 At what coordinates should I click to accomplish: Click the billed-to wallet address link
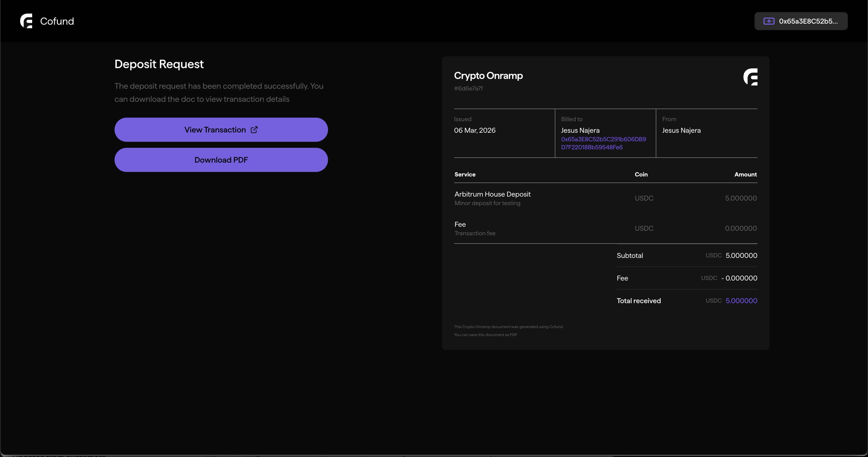coord(603,143)
